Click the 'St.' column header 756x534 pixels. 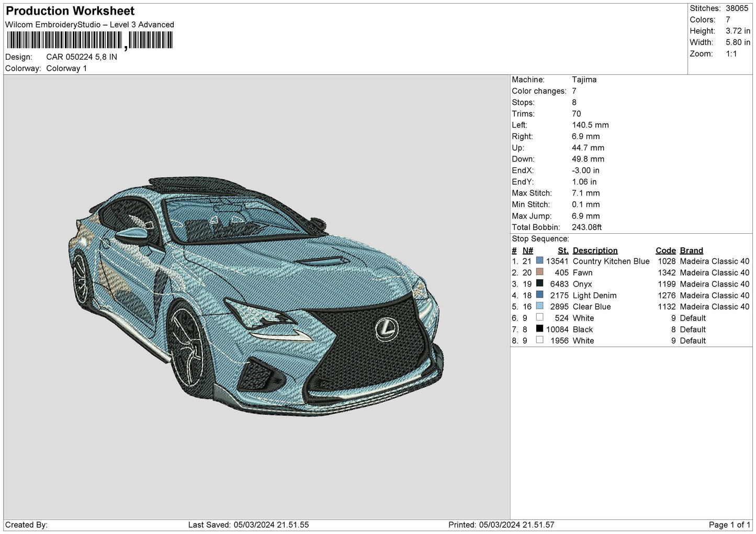click(563, 251)
